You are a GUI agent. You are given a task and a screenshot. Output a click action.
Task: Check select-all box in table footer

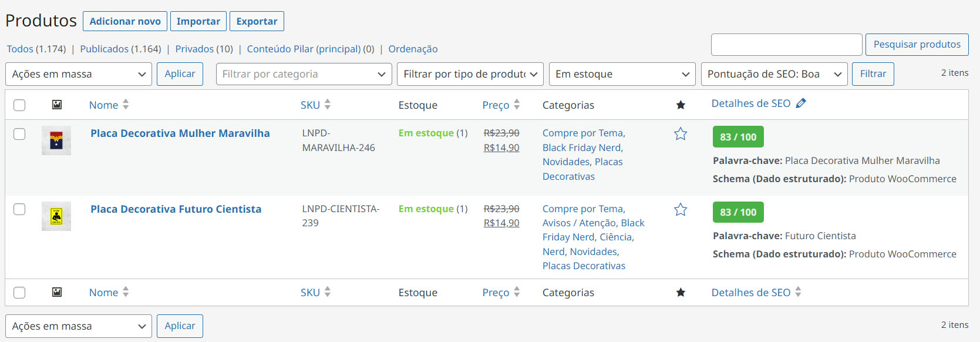click(19, 293)
